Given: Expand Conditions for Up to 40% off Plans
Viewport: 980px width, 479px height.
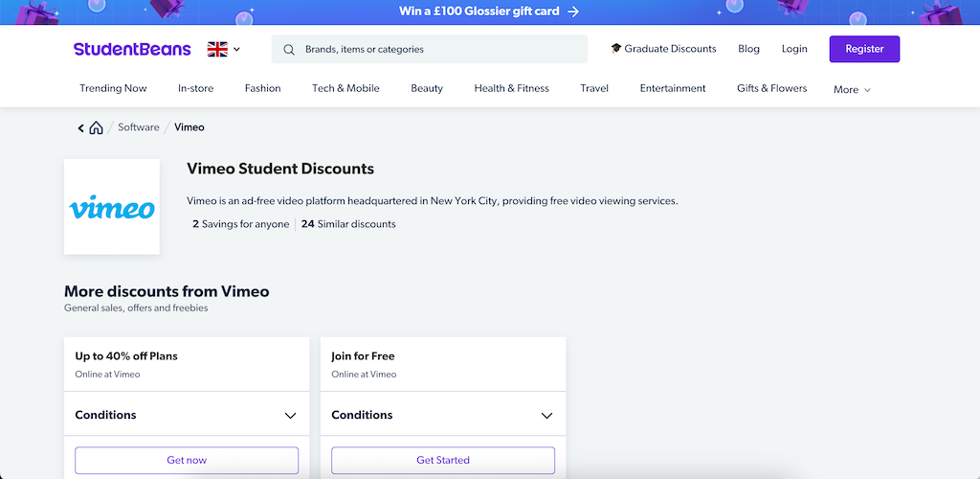Looking at the screenshot, I should pos(187,415).
